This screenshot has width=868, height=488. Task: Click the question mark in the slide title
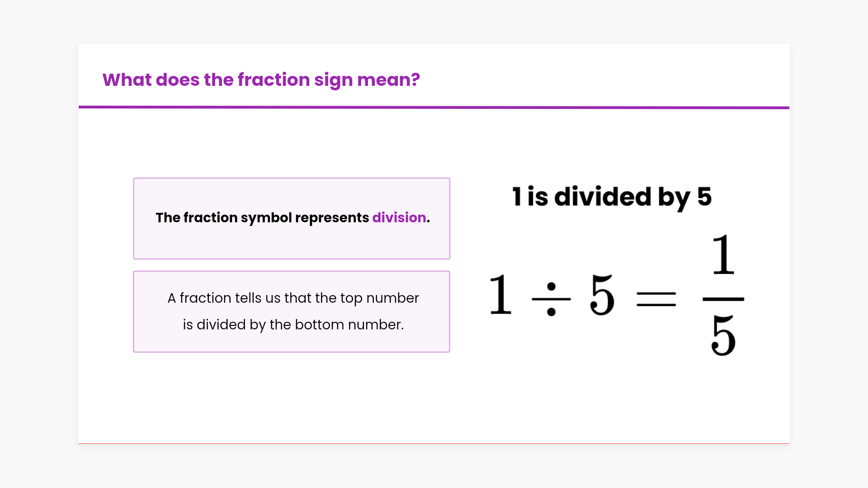[x=415, y=80]
